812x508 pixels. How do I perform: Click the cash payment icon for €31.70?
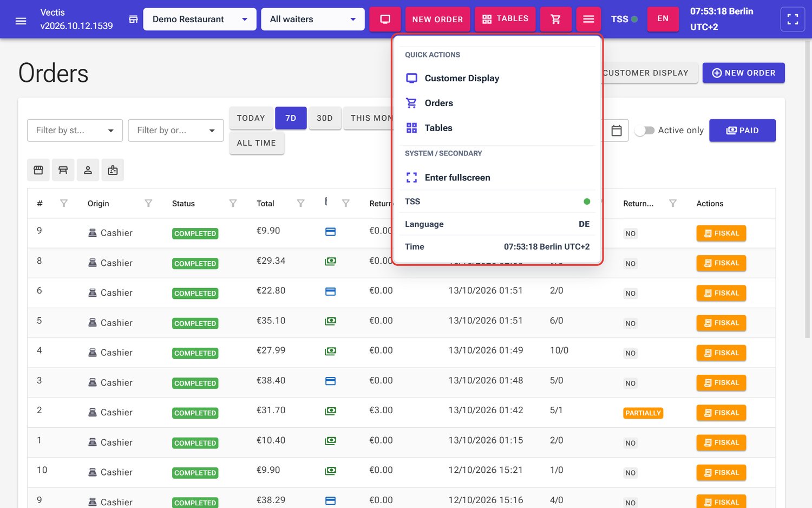click(330, 411)
